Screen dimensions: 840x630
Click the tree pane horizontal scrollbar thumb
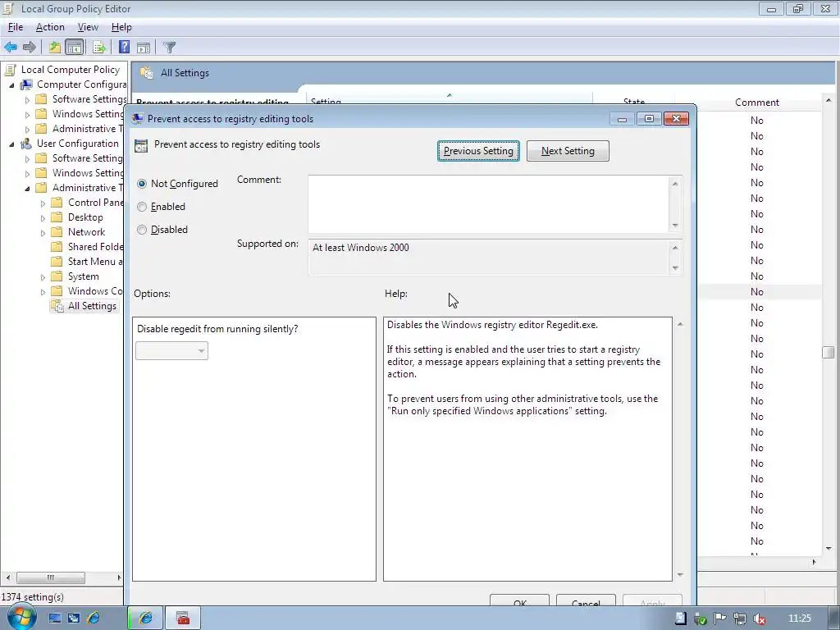click(51, 577)
